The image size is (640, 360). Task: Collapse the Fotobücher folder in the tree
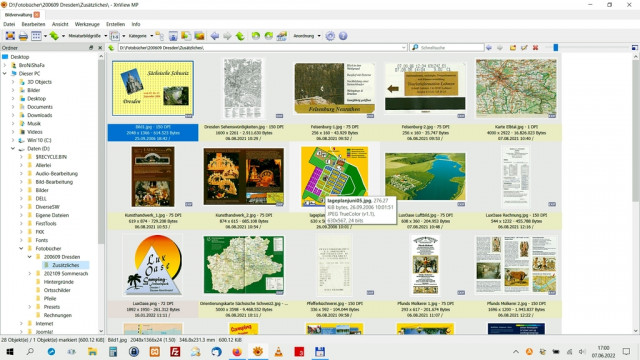click(x=21, y=249)
